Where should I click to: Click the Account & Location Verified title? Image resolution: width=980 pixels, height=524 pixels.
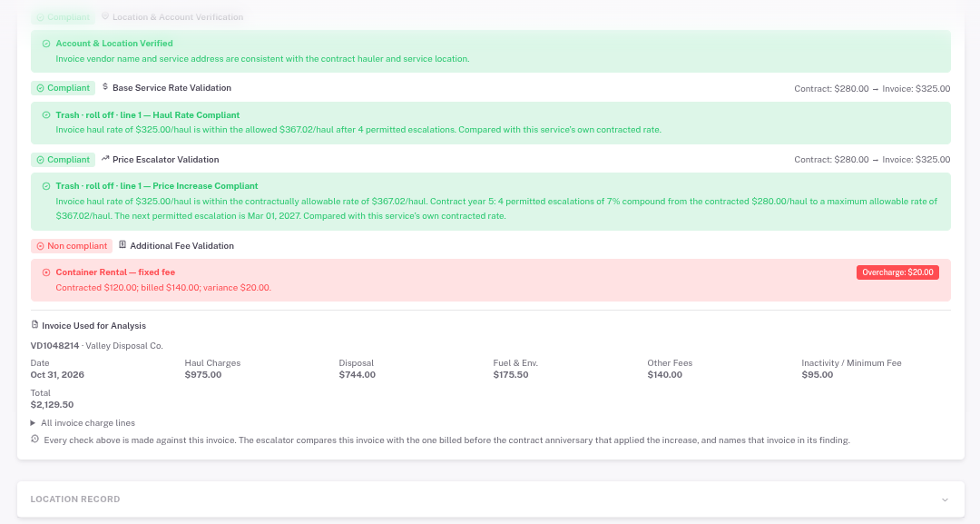pyautogui.click(x=114, y=44)
